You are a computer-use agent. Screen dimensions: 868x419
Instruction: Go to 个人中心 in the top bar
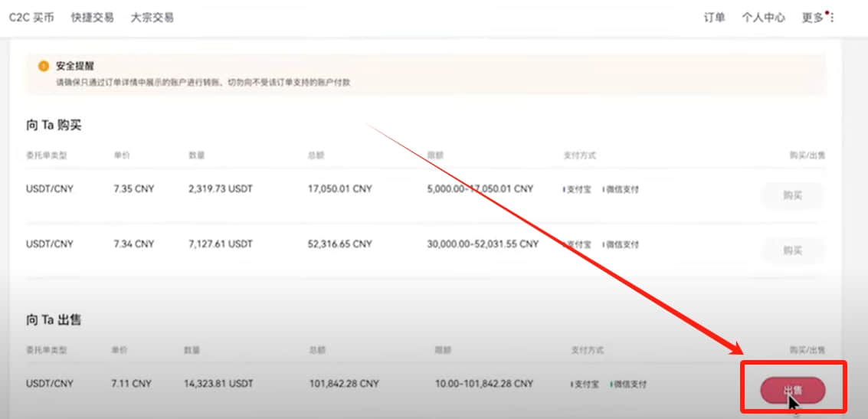(763, 18)
